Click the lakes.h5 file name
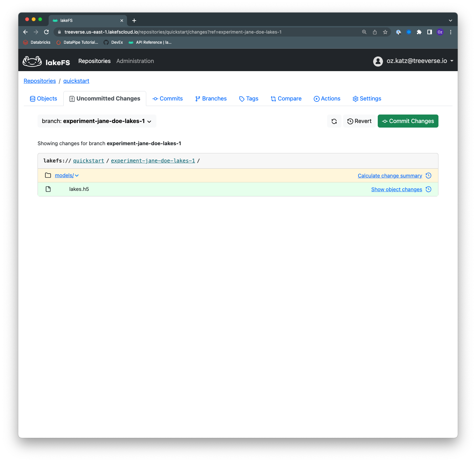The width and height of the screenshot is (476, 462). (79, 189)
